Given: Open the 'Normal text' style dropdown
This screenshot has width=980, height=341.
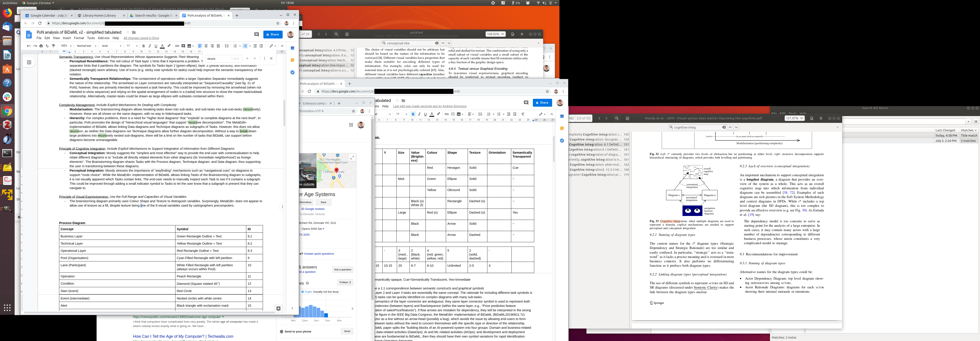Looking at the screenshot, I should [86, 46].
